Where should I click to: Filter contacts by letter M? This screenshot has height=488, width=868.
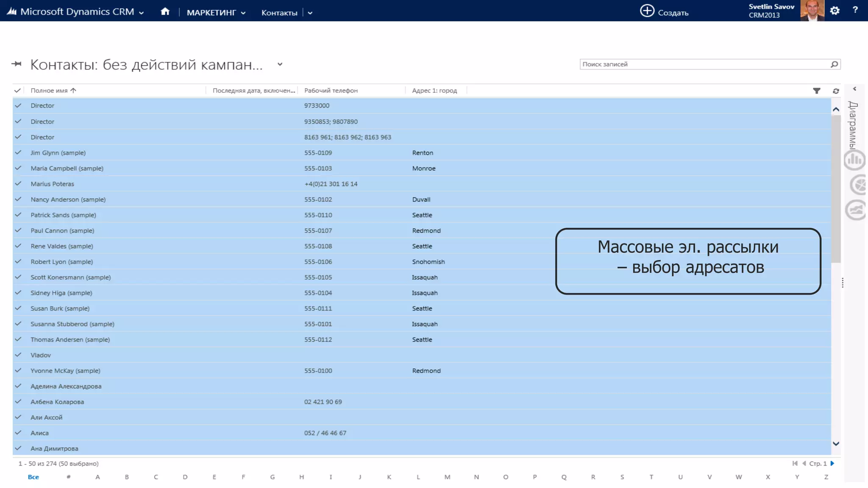tap(447, 477)
